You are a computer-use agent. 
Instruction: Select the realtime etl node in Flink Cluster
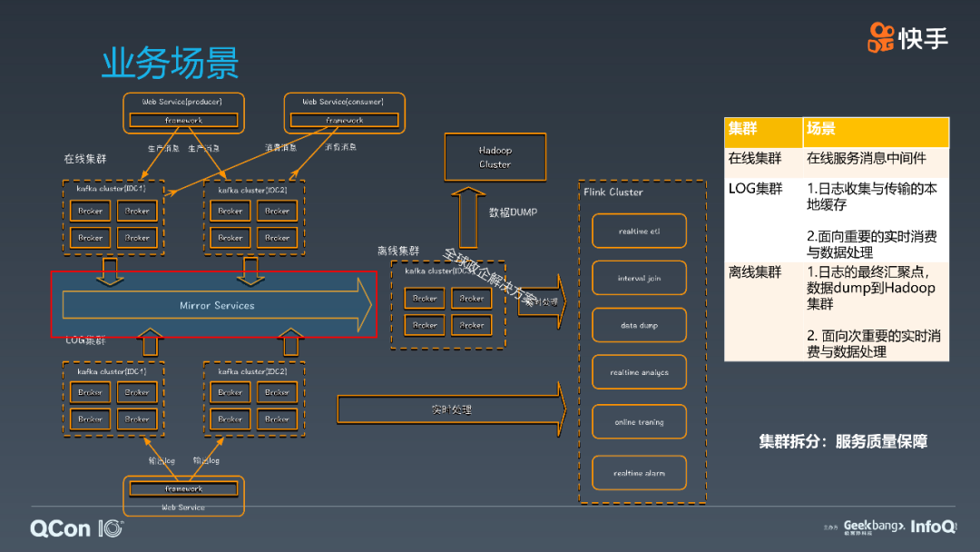(x=639, y=231)
